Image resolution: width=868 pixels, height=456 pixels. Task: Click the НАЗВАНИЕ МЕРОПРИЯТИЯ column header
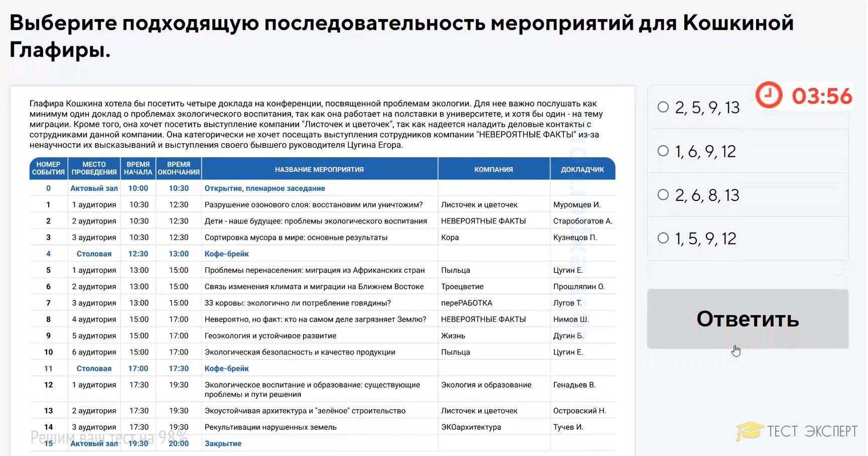pos(319,169)
